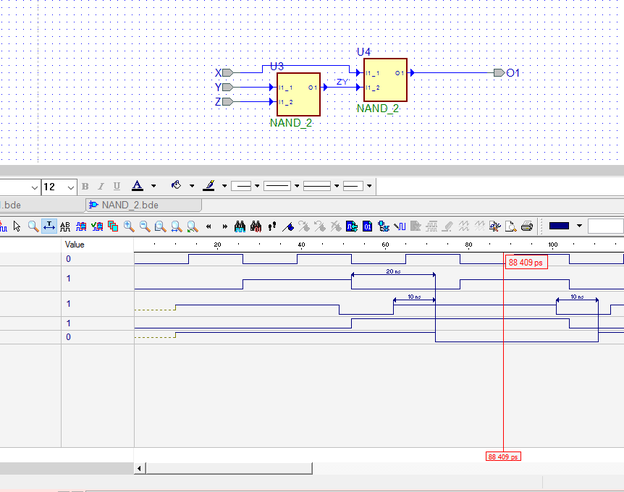The width and height of the screenshot is (624, 492).
Task: Select the U4 NAND_2 block
Action: click(385, 80)
